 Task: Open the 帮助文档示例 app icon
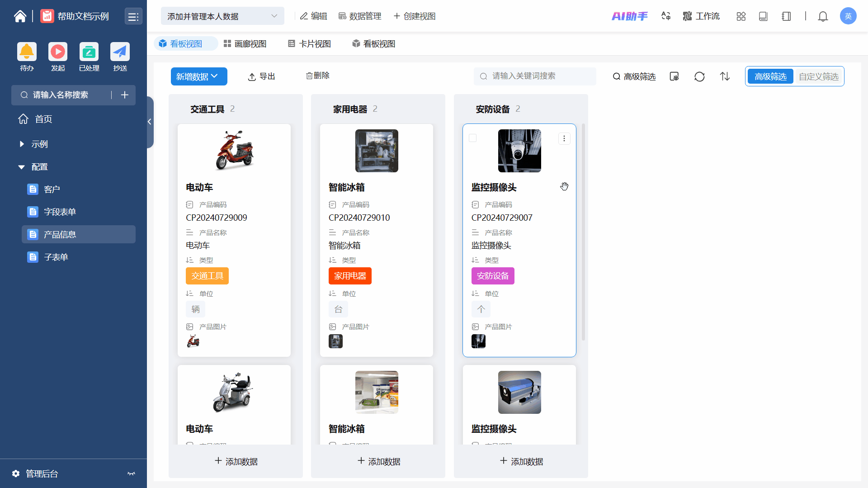point(47,16)
